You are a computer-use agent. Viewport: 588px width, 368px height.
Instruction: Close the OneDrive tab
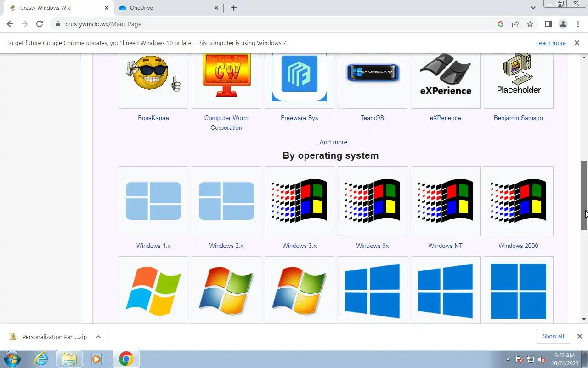click(217, 8)
